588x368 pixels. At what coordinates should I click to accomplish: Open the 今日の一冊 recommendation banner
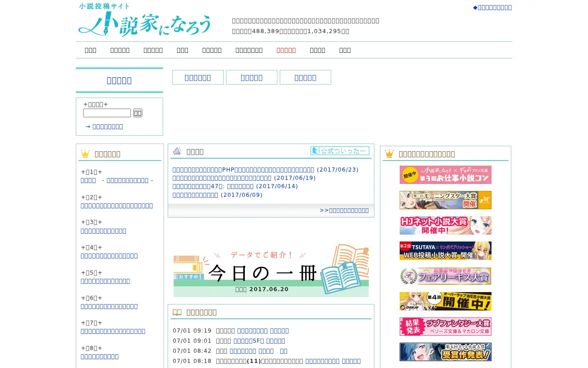tap(271, 270)
